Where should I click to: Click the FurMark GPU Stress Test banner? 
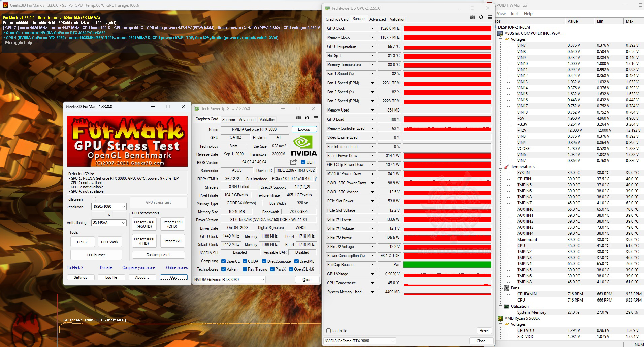tap(127, 141)
